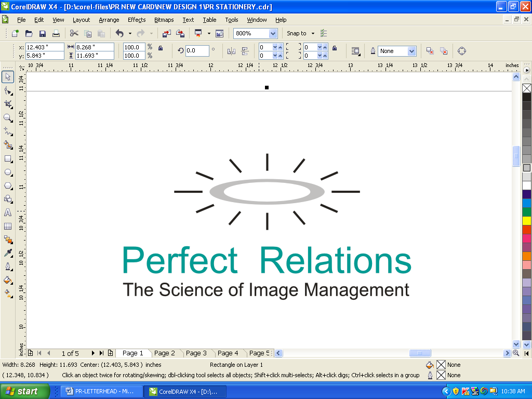Open the Options icon beside Snap to
Image resolution: width=532 pixels, height=399 pixels.
(x=324, y=33)
